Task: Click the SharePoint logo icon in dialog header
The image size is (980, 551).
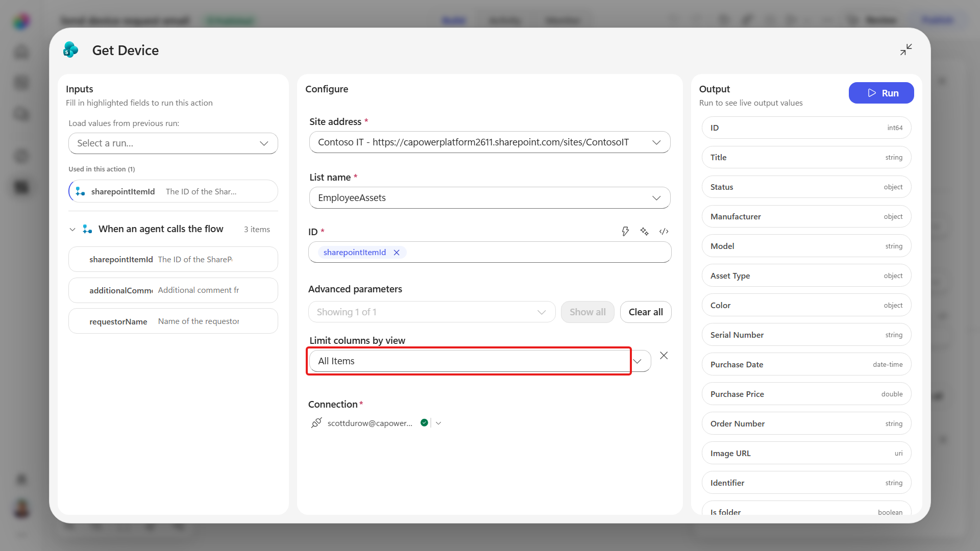Action: point(70,50)
